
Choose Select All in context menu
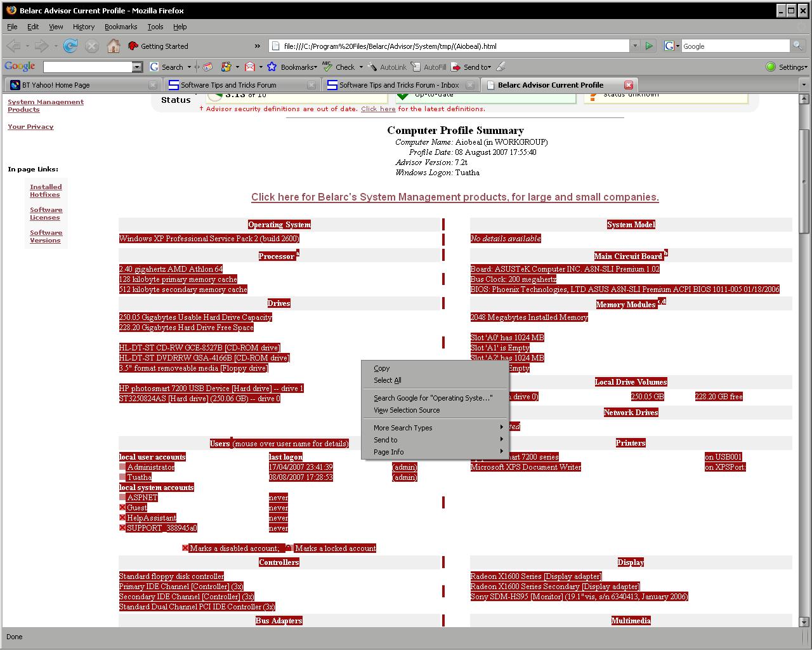pos(435,380)
